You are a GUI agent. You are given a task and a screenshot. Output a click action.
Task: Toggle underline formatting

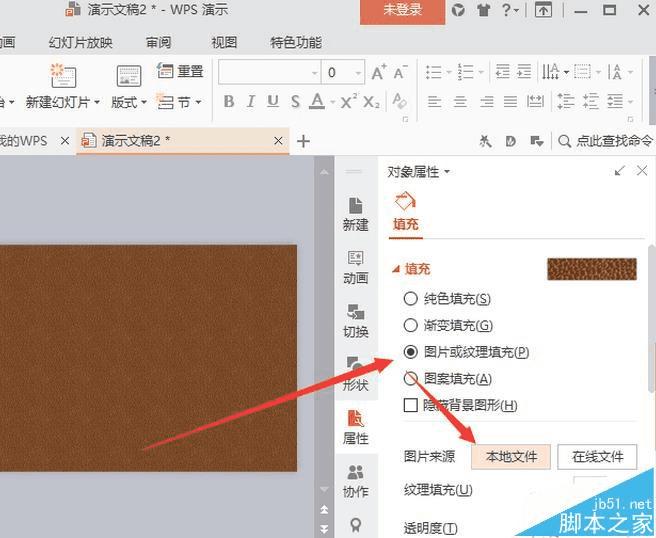tap(273, 101)
